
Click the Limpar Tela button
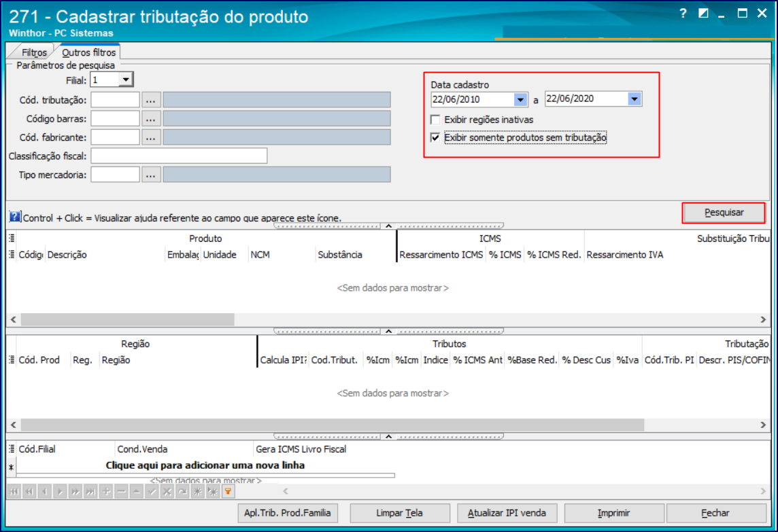point(399,513)
